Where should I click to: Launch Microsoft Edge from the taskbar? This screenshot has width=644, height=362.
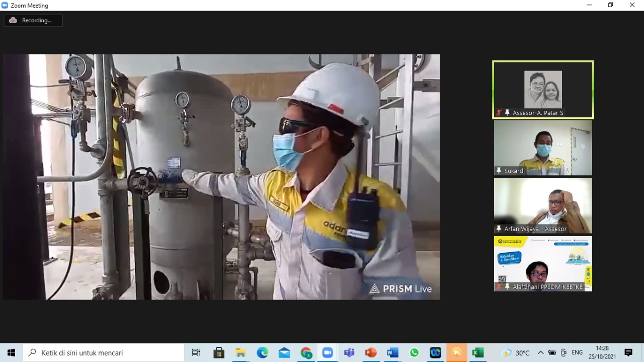point(263,352)
